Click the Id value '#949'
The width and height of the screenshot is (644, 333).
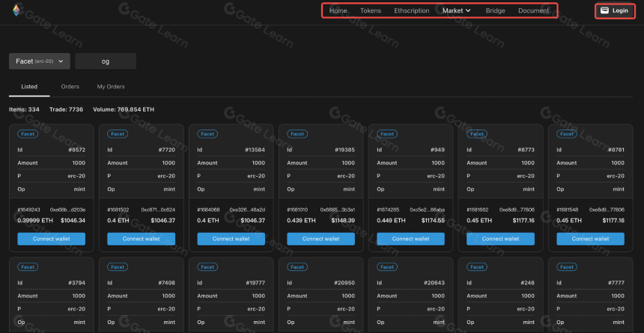437,150
